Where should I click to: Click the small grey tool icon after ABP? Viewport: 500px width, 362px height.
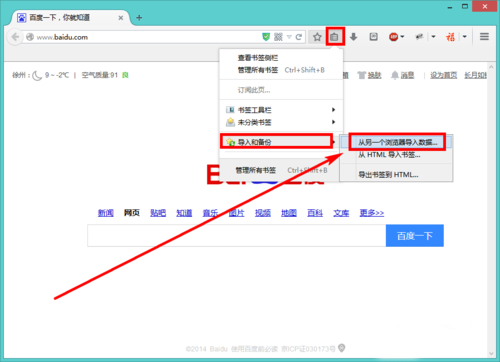419,37
